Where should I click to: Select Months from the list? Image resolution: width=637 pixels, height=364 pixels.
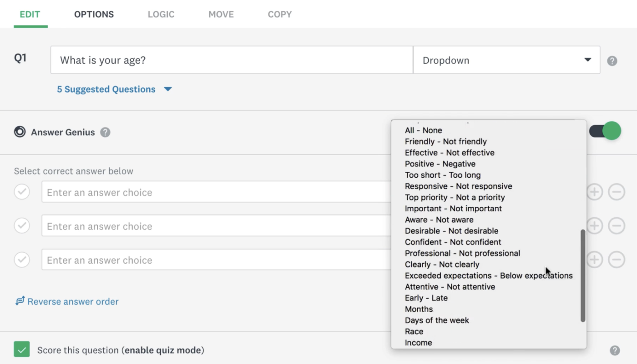click(x=419, y=309)
